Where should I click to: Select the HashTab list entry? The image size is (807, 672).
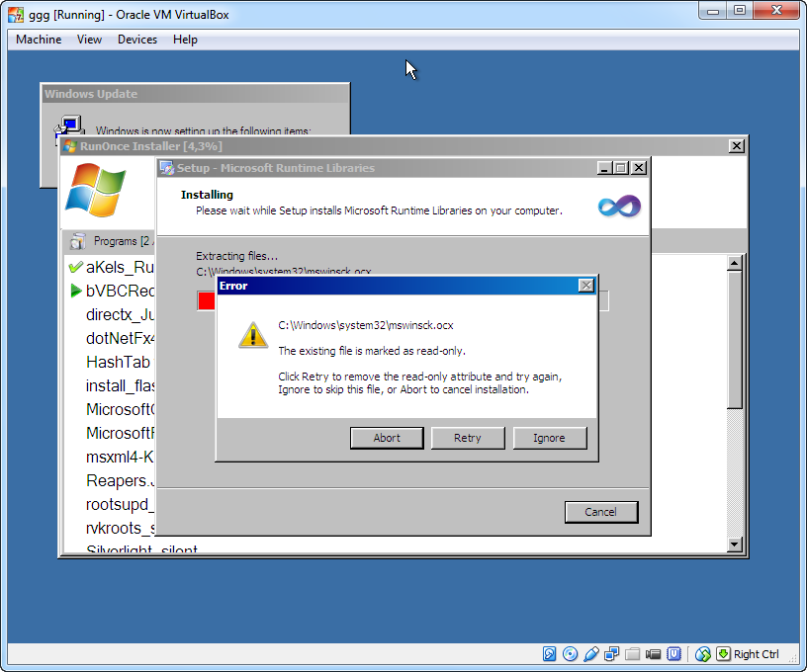coord(118,362)
